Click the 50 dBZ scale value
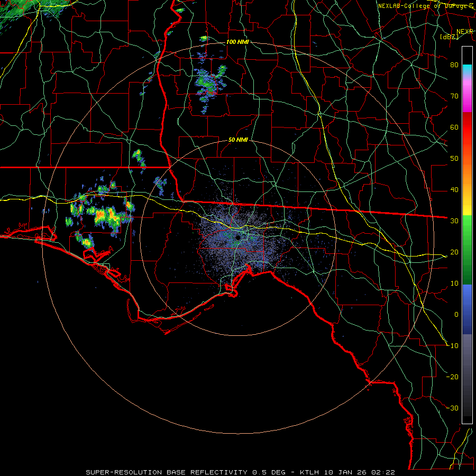Viewport: 476px width, 476px height. [454, 159]
